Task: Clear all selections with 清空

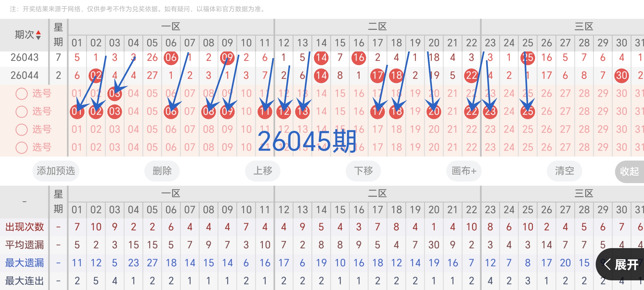Action: pyautogui.click(x=564, y=171)
